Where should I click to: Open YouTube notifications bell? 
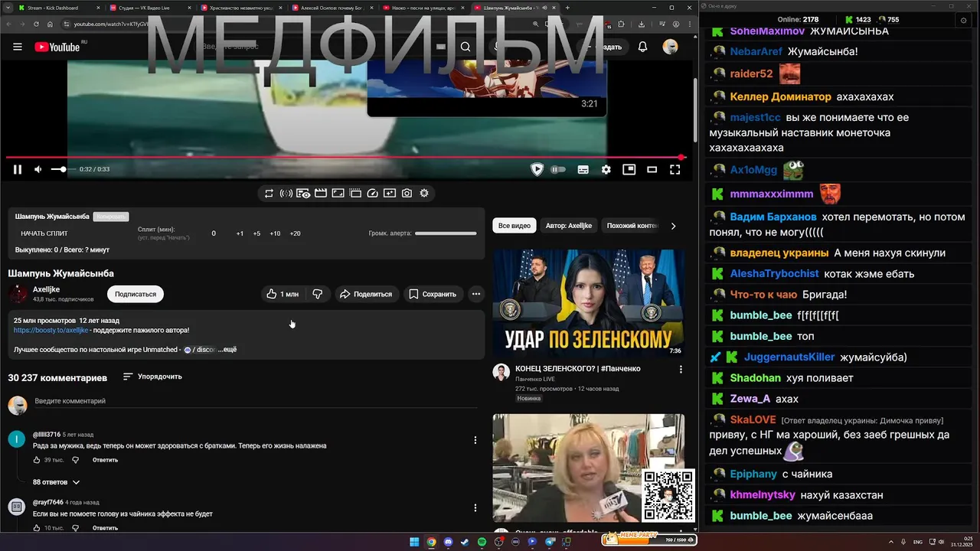pos(643,47)
